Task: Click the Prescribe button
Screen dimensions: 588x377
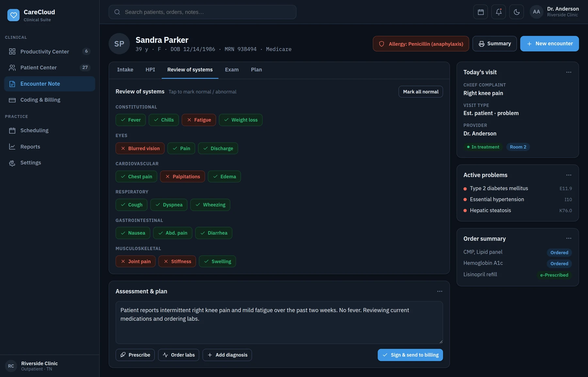Action: click(135, 355)
